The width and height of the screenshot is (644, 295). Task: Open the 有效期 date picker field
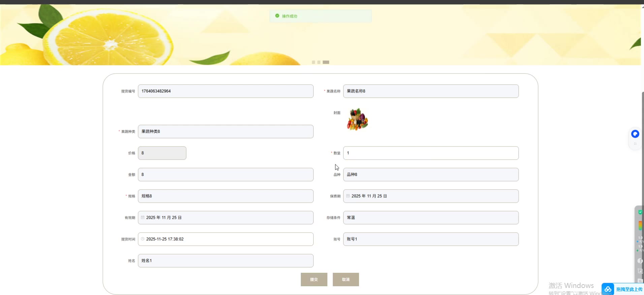click(226, 218)
